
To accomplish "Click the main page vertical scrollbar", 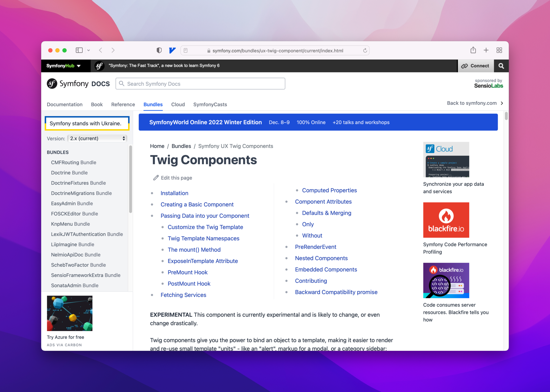I will click(506, 116).
